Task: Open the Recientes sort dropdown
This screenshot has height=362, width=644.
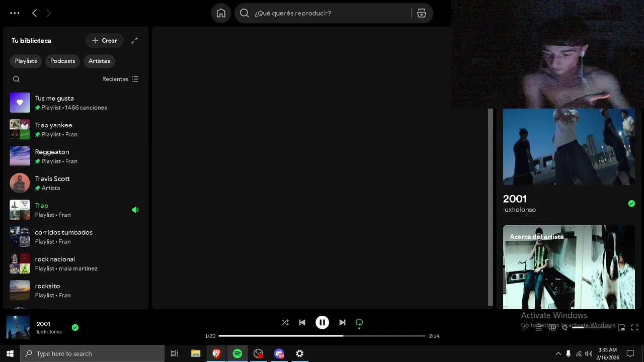Action: [x=120, y=79]
